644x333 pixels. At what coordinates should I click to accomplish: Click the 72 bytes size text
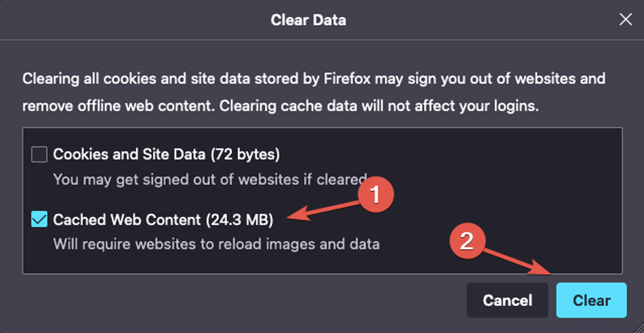[x=247, y=154]
